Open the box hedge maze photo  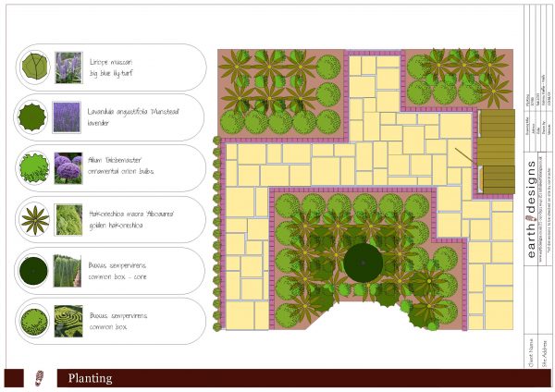tap(68, 321)
